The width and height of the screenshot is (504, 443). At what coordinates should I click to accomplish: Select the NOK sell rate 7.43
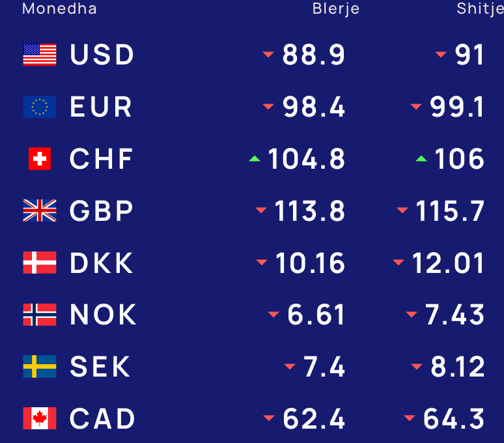[x=455, y=315]
